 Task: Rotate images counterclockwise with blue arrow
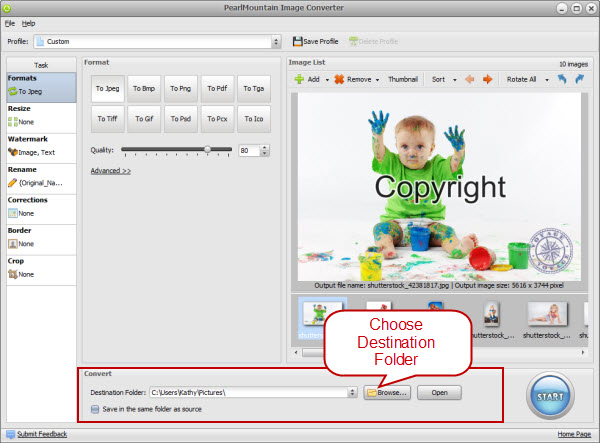coord(560,79)
